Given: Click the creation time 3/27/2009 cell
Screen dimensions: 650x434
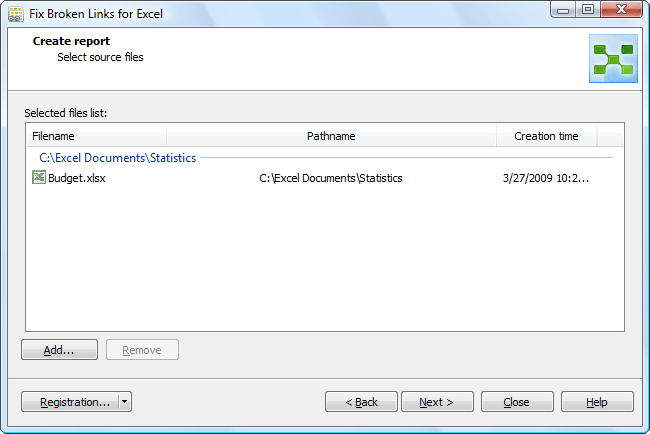Looking at the screenshot, I should pyautogui.click(x=546, y=178).
